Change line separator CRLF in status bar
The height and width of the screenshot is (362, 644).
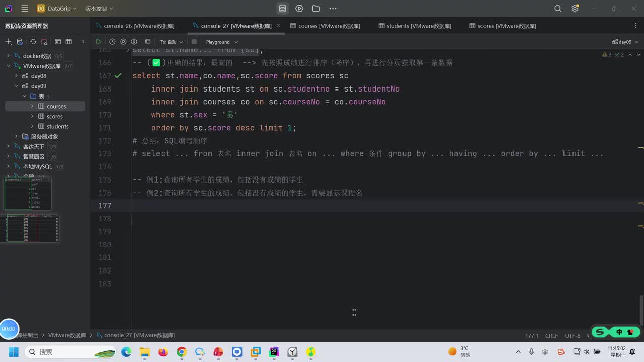pyautogui.click(x=551, y=335)
